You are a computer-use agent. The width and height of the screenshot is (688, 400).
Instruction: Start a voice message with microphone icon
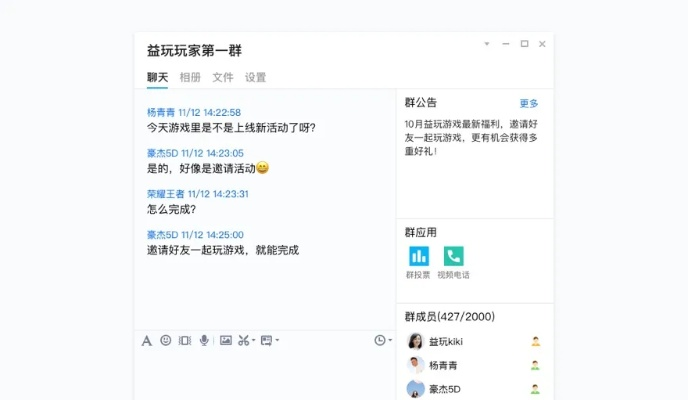[x=204, y=340]
